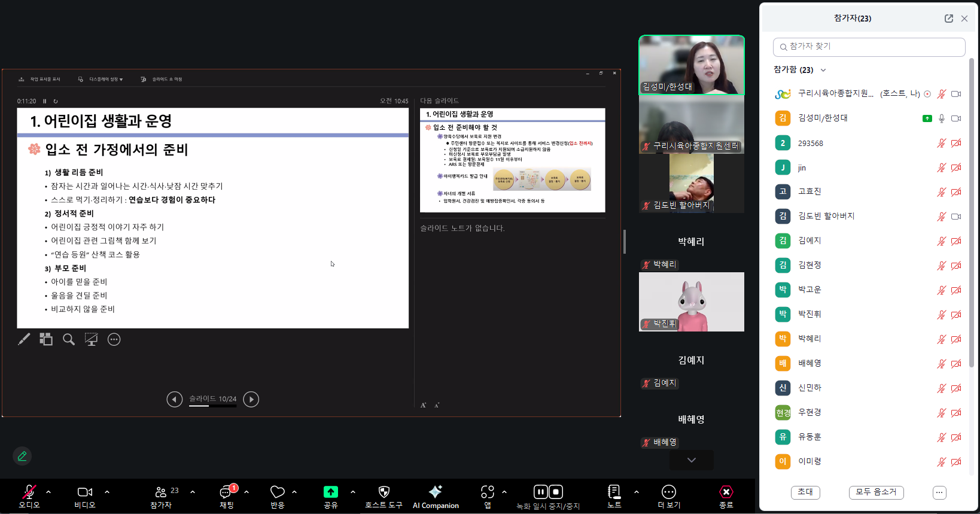Screen dimensions: 980x514
Task: Collapse the 참가함 (23) participant list
Action: click(x=823, y=70)
